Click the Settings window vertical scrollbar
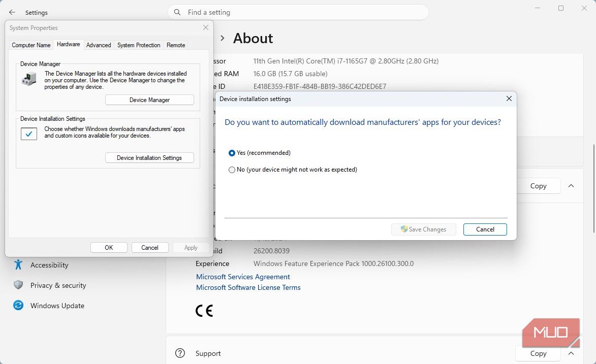Viewport: 596px width, 364px height. pyautogui.click(x=593, y=188)
